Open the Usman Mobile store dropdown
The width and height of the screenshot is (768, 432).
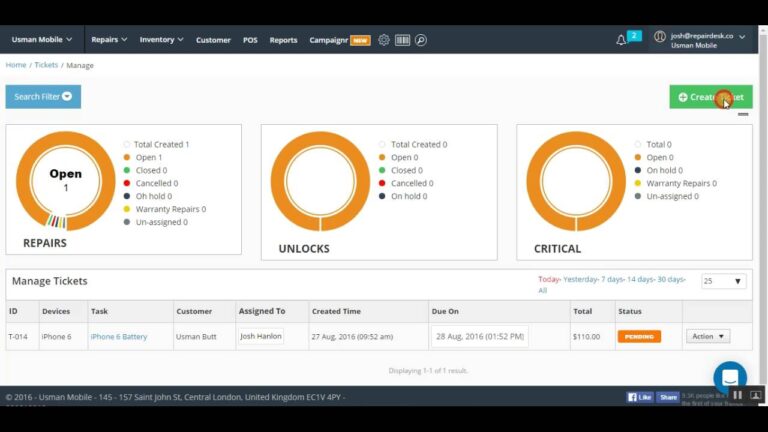pyautogui.click(x=42, y=40)
